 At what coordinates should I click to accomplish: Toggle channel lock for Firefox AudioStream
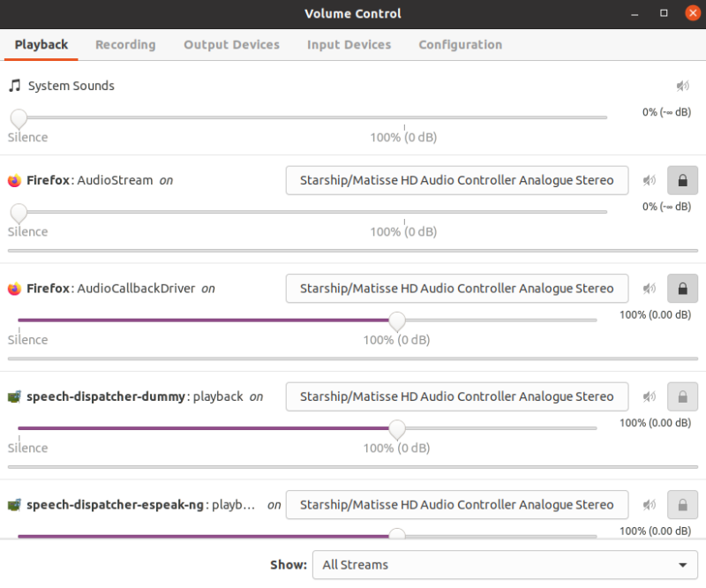(x=682, y=180)
